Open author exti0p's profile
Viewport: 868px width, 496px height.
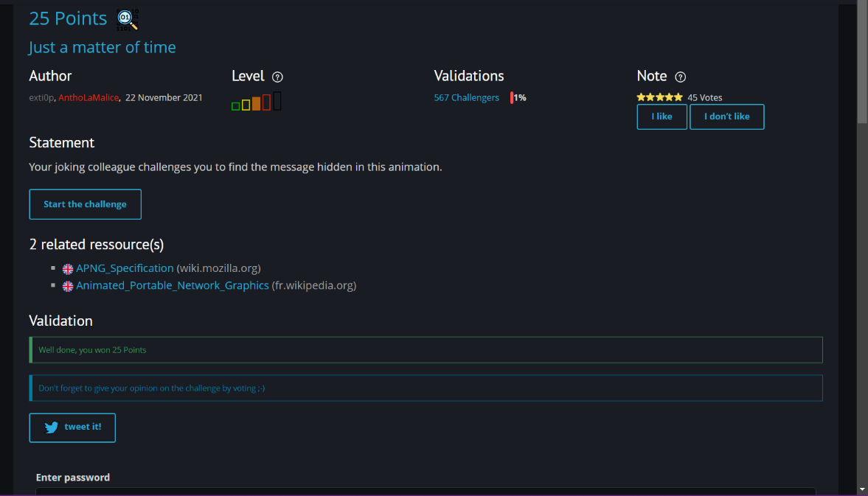(41, 97)
